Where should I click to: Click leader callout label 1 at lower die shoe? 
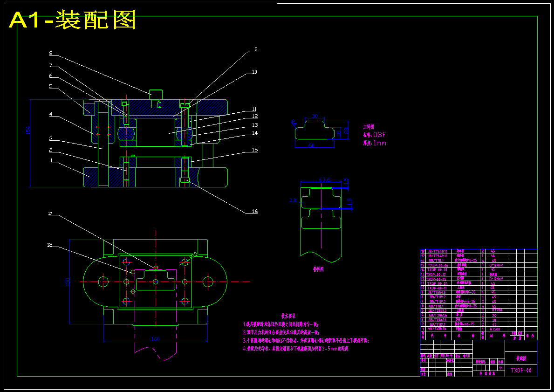coord(51,160)
